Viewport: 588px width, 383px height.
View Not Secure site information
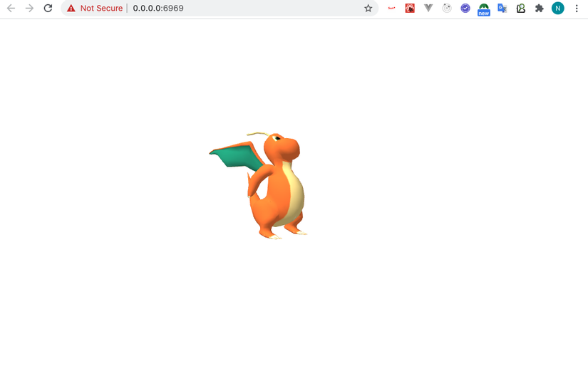[x=95, y=9]
